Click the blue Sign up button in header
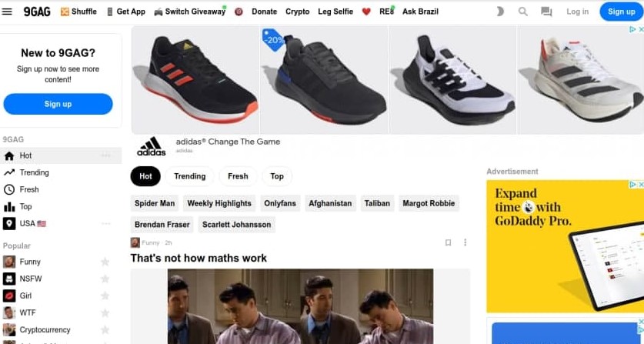644x344 pixels. (x=622, y=12)
